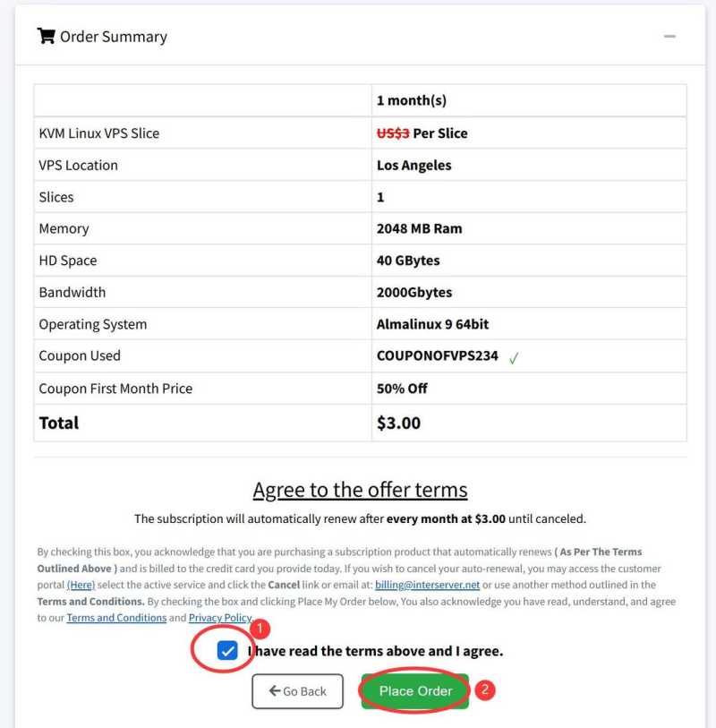Screen dimensions: 716x728
Task: Click the green checkmark next to coupon code
Action: point(514,358)
